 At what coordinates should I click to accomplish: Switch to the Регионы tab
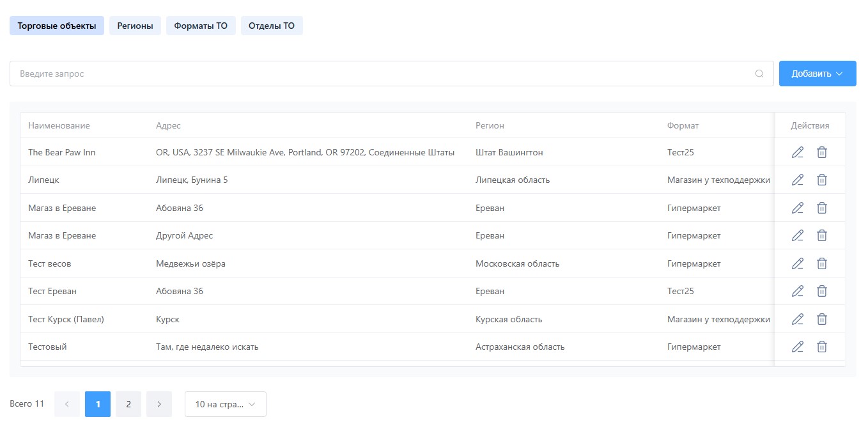pyautogui.click(x=135, y=26)
